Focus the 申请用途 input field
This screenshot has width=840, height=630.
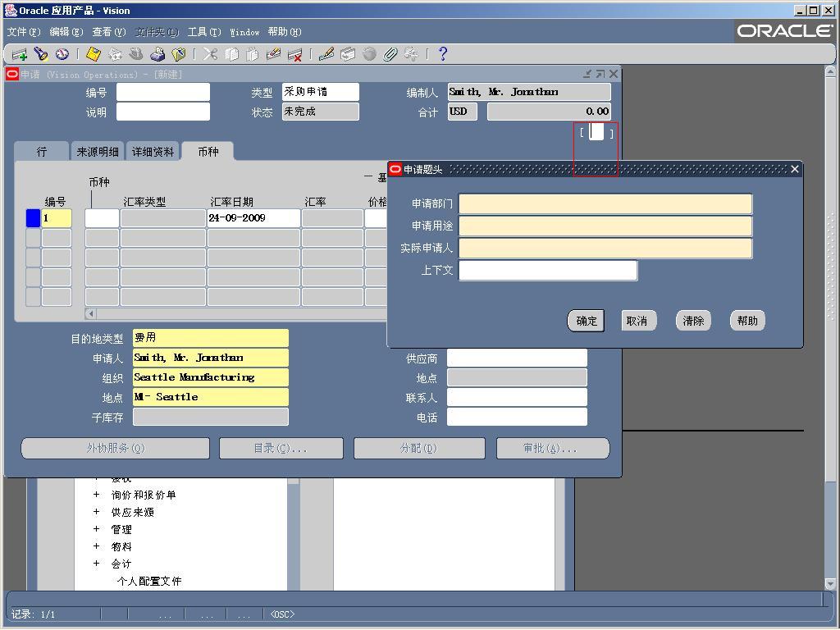[605, 226]
